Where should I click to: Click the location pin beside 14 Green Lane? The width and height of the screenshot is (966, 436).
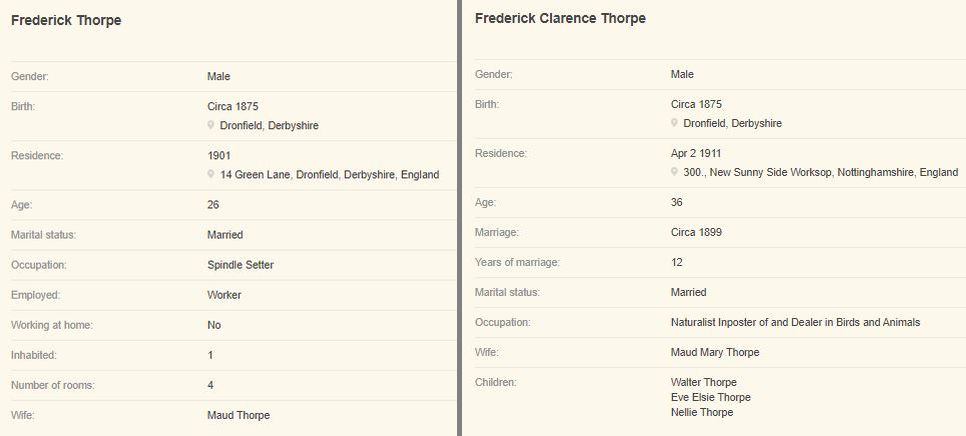click(211, 174)
